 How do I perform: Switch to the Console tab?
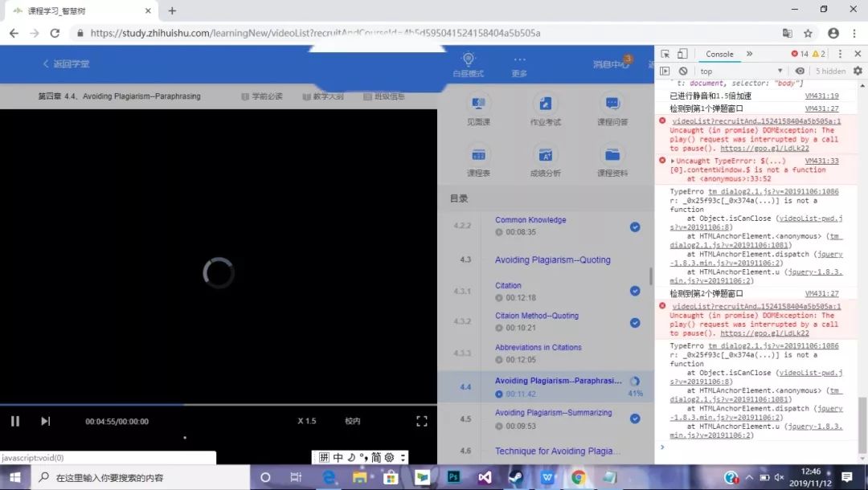click(718, 54)
